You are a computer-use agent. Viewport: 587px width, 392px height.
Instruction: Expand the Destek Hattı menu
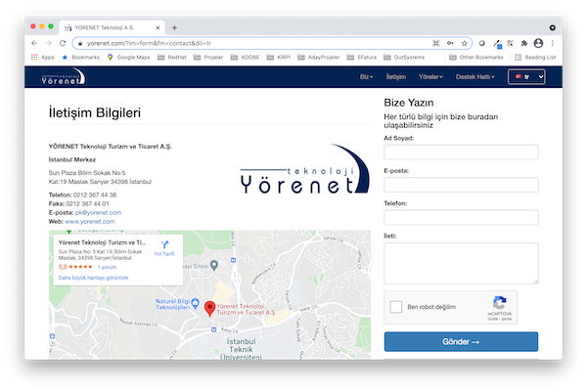[475, 77]
